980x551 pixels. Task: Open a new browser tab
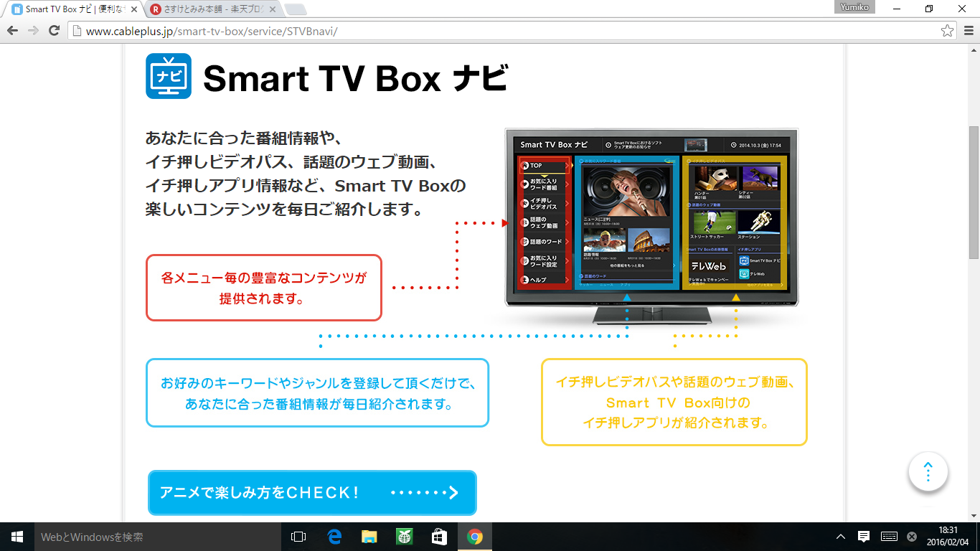point(295,10)
